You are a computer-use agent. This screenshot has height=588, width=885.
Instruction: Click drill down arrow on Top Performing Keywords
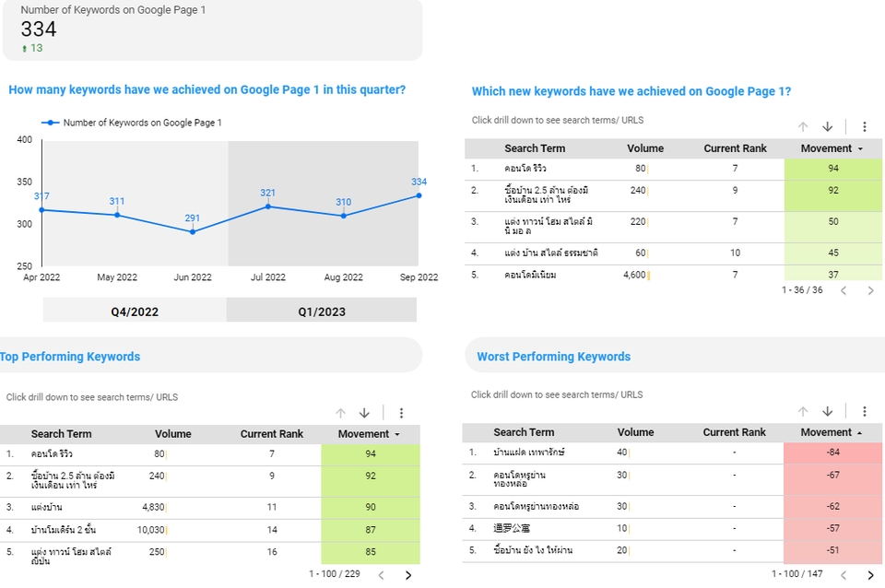coord(364,412)
